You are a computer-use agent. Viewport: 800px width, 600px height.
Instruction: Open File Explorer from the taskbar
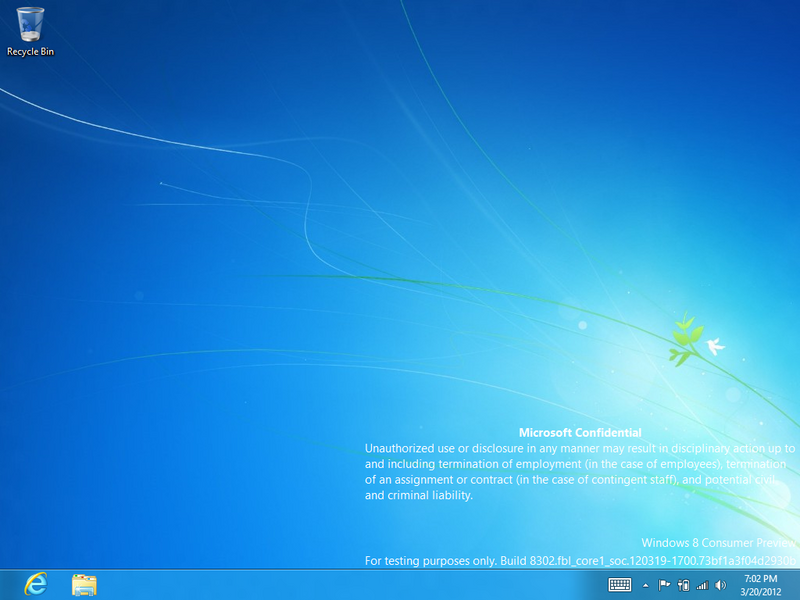coord(84,585)
